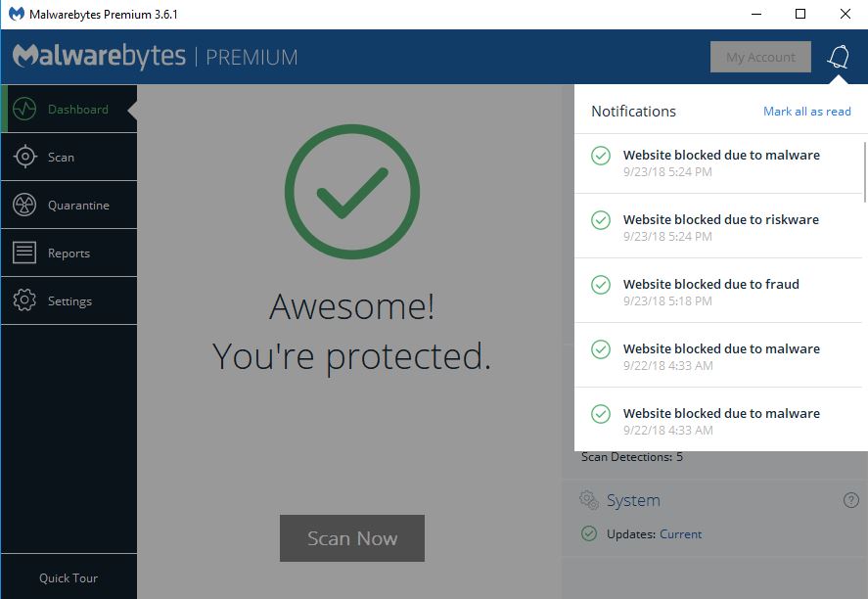Open riskware blocked notification
Image resolution: width=868 pixels, height=599 pixels.
[x=718, y=227]
